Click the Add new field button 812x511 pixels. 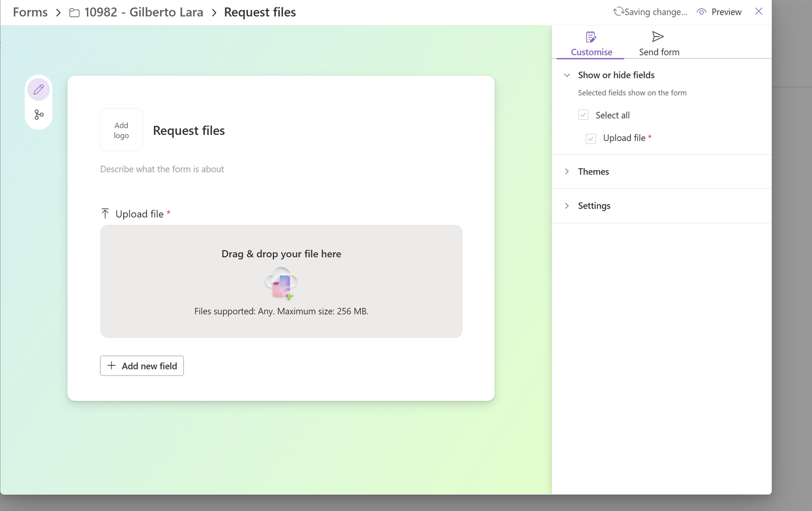[142, 366]
